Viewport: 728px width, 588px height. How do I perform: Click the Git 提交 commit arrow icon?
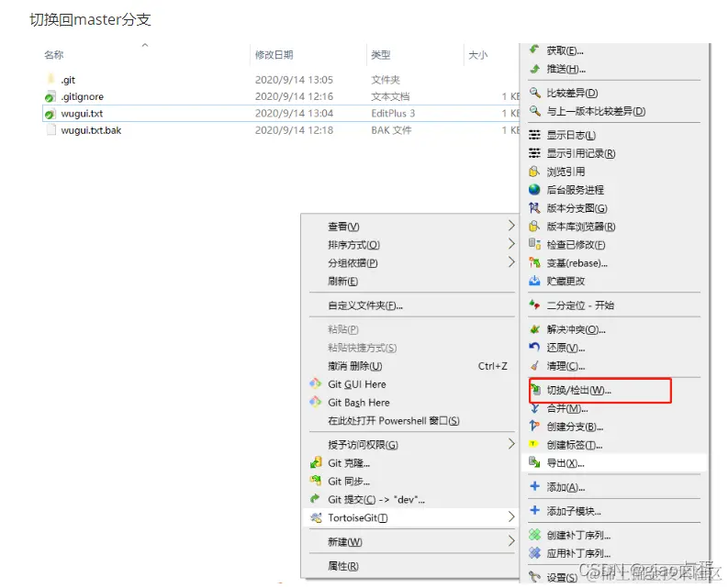315,499
